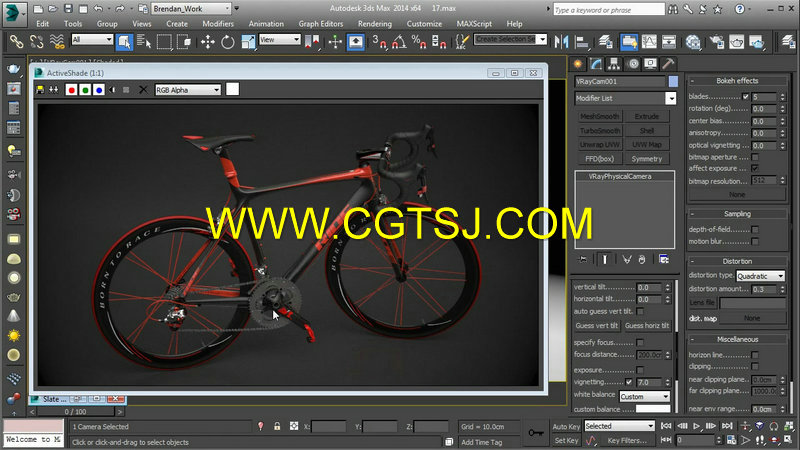The height and width of the screenshot is (450, 800).
Task: Activate the Select Object tool
Action: coord(124,42)
